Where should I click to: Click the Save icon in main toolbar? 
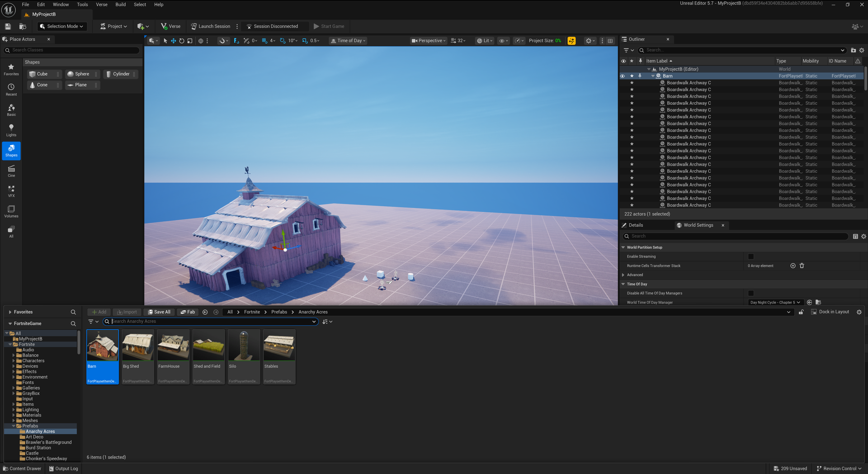[8, 26]
